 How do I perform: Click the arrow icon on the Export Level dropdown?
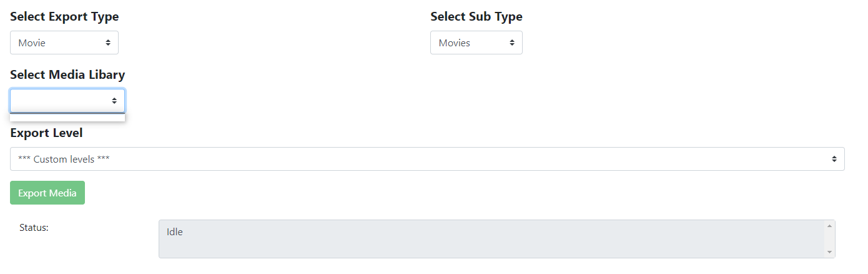coord(834,159)
